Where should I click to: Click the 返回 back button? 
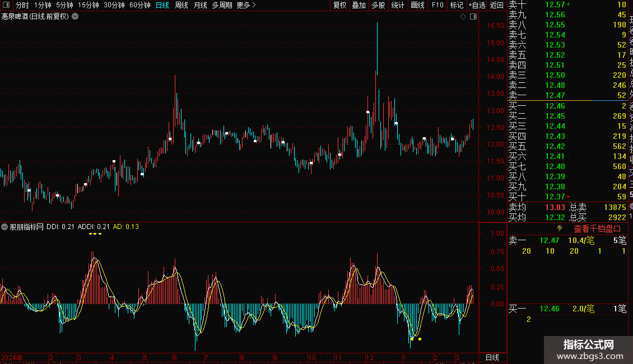pyautogui.click(x=496, y=5)
